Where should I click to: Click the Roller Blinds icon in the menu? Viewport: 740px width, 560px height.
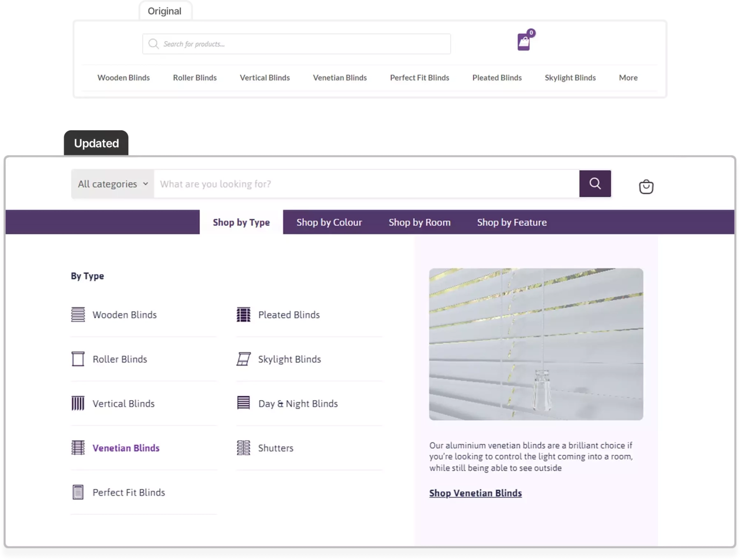click(x=78, y=359)
